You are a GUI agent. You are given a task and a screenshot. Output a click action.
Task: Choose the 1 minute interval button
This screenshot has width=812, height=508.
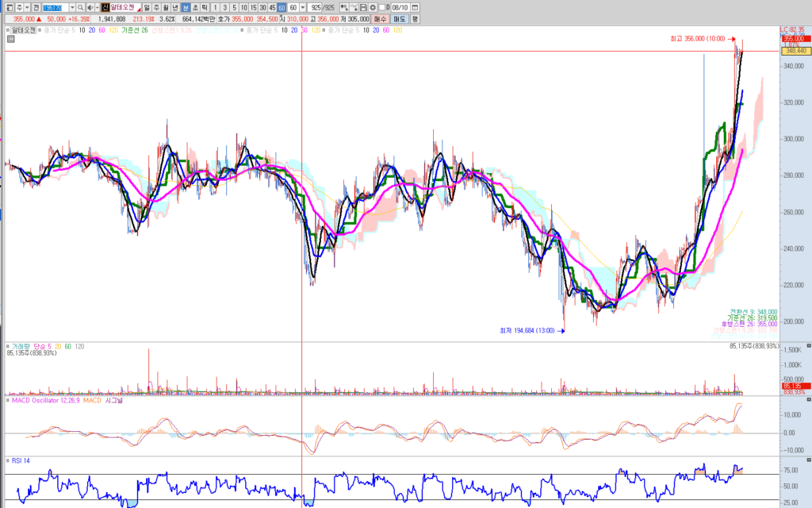(216, 8)
